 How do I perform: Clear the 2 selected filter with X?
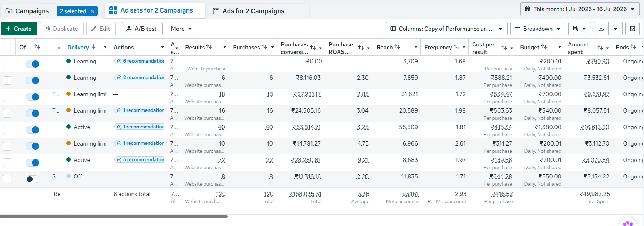coord(93,11)
